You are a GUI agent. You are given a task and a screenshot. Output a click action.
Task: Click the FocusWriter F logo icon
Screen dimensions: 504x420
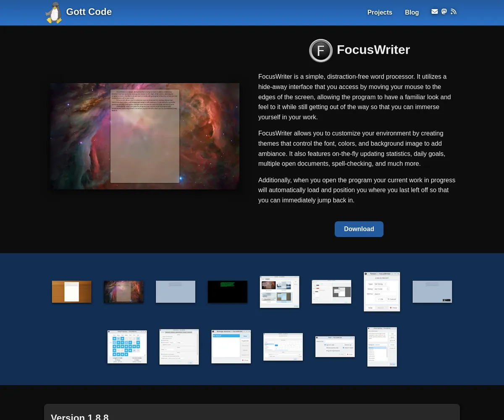(321, 51)
